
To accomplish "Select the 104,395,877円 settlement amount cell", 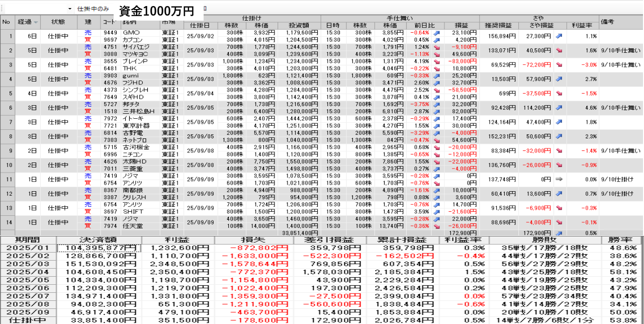I will (100, 248).
